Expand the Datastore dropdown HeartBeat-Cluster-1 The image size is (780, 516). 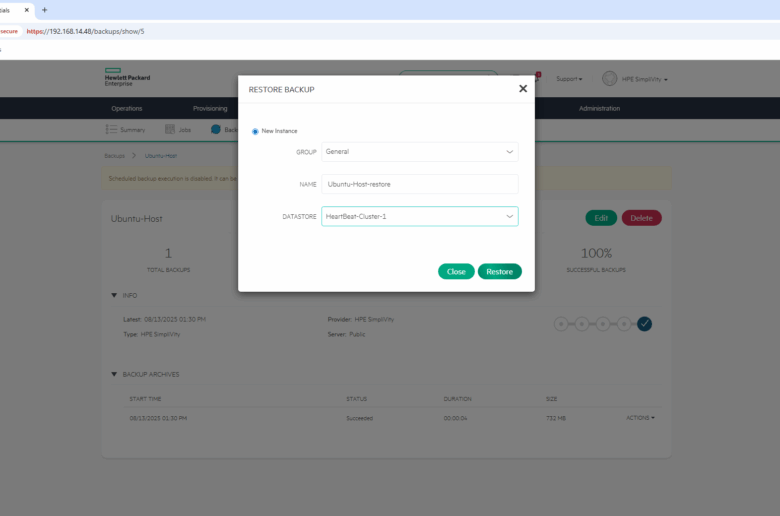[x=419, y=216]
